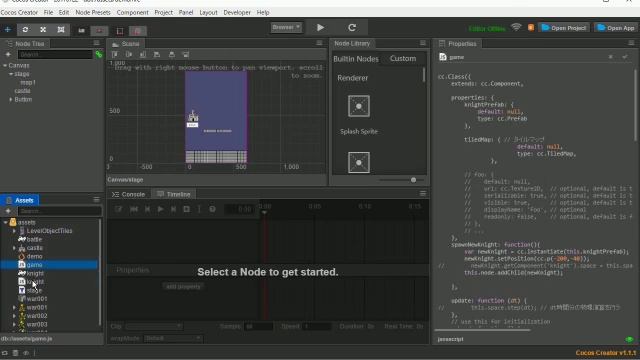Select the Rotate tool in toolbar

(25, 29)
